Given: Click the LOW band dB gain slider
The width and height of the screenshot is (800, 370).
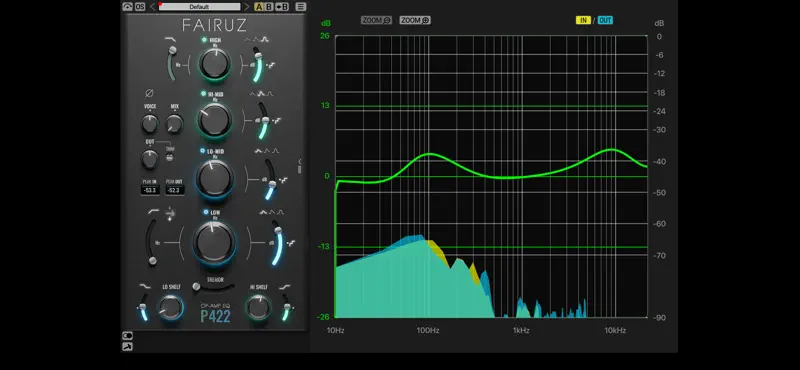Looking at the screenshot, I should click(277, 243).
